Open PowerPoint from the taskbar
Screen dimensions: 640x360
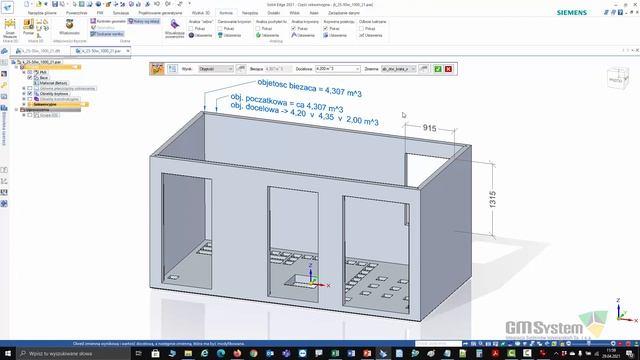[x=367, y=353]
